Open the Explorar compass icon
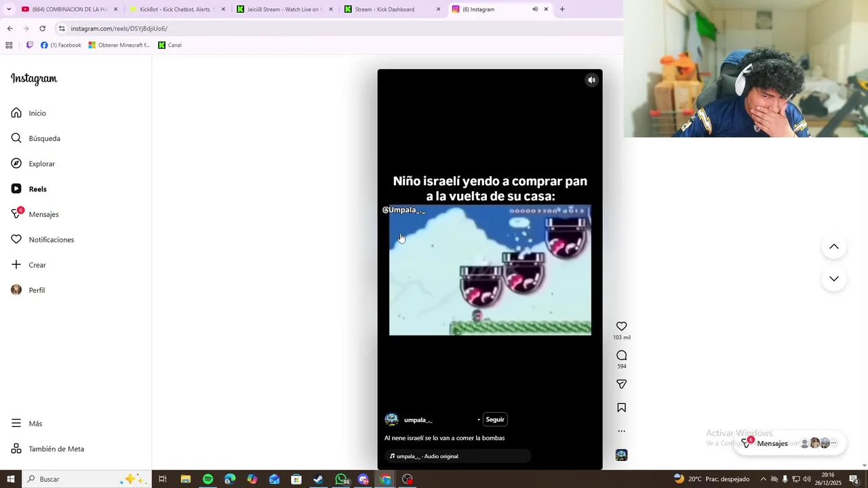The width and height of the screenshot is (868, 488). pos(16,163)
